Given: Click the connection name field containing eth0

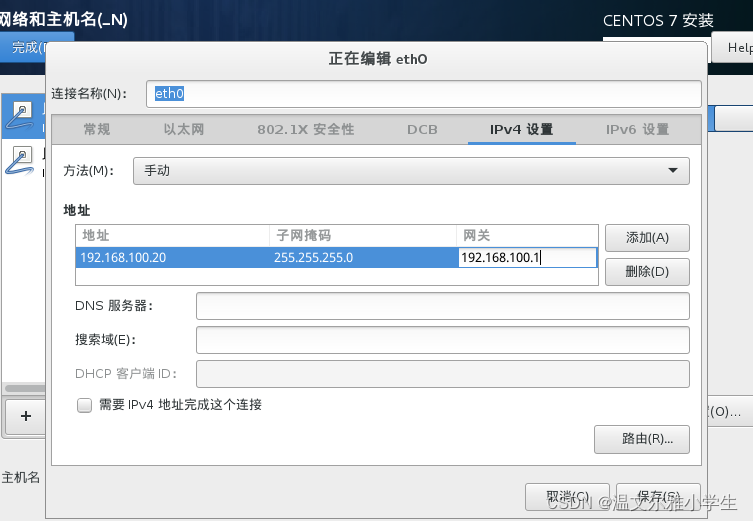Looking at the screenshot, I should (424, 94).
